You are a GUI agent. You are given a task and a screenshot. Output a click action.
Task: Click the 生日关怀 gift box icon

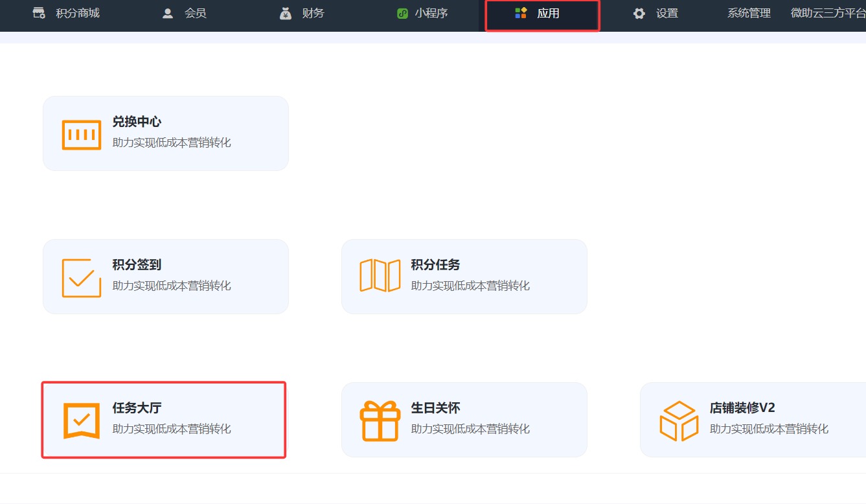pyautogui.click(x=380, y=420)
